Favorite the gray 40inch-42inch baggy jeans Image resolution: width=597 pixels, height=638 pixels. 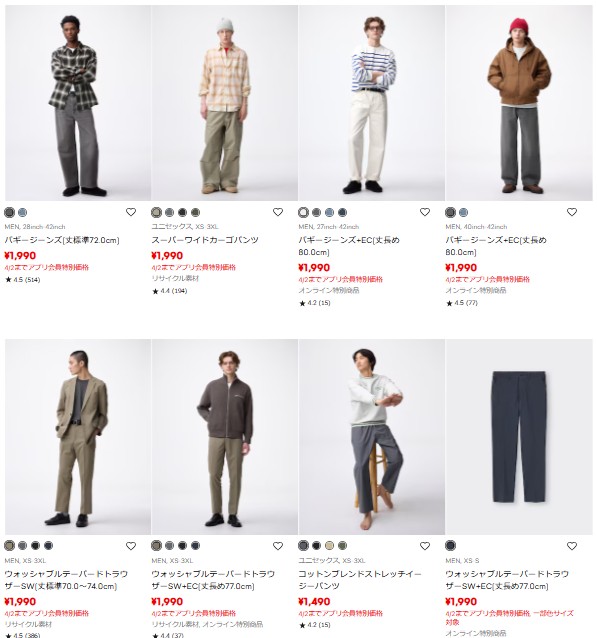click(x=572, y=212)
